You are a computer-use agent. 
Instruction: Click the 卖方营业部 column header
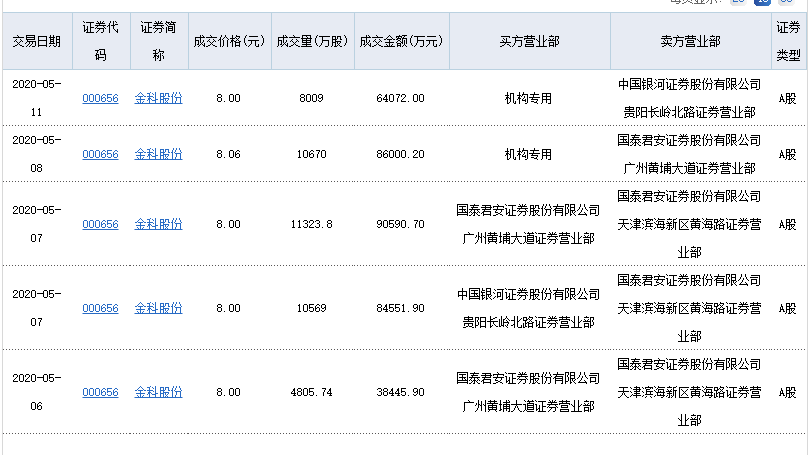[690, 41]
